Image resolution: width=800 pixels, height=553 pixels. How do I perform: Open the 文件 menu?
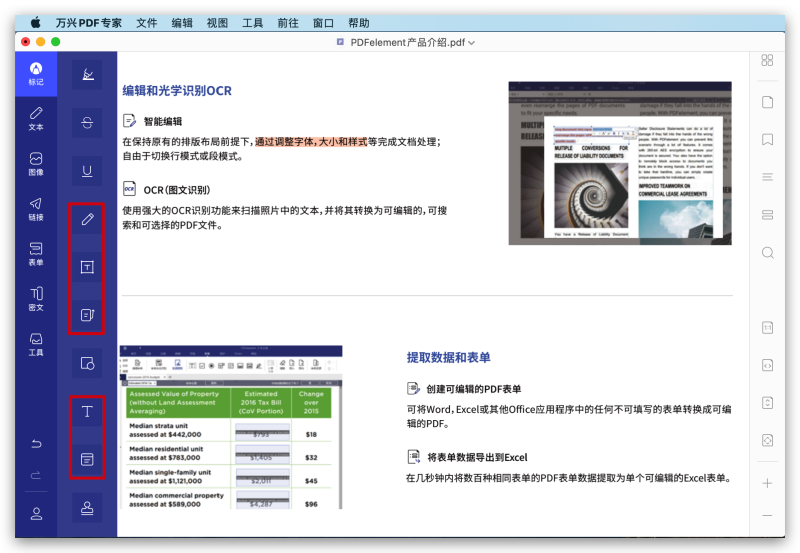[146, 23]
